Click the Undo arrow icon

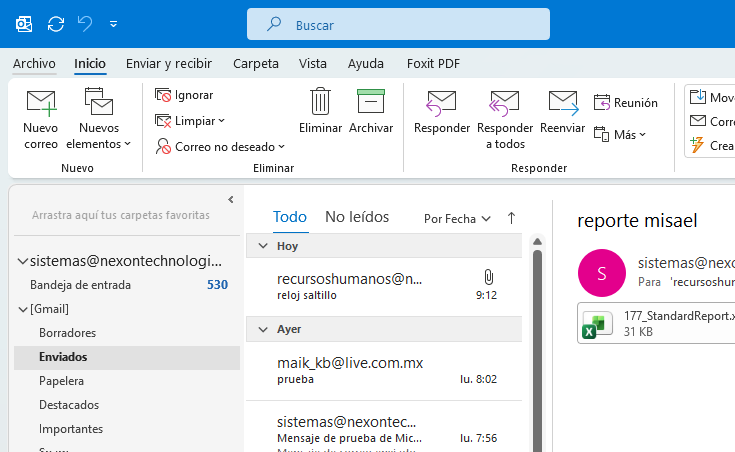85,23
